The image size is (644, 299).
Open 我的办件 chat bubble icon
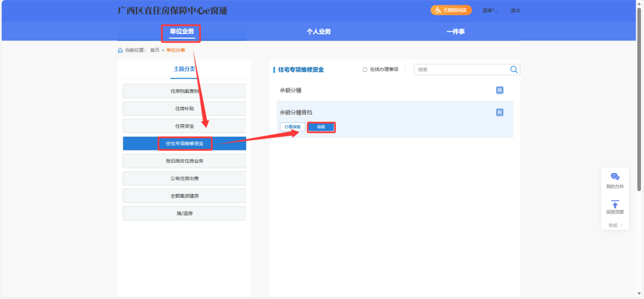[615, 177]
